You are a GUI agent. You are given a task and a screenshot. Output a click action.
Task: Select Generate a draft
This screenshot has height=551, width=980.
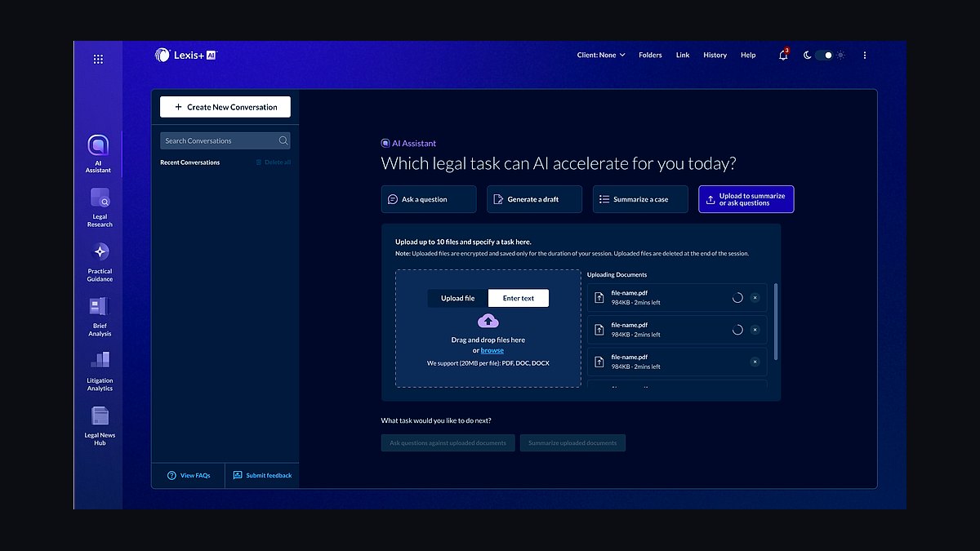(x=534, y=199)
